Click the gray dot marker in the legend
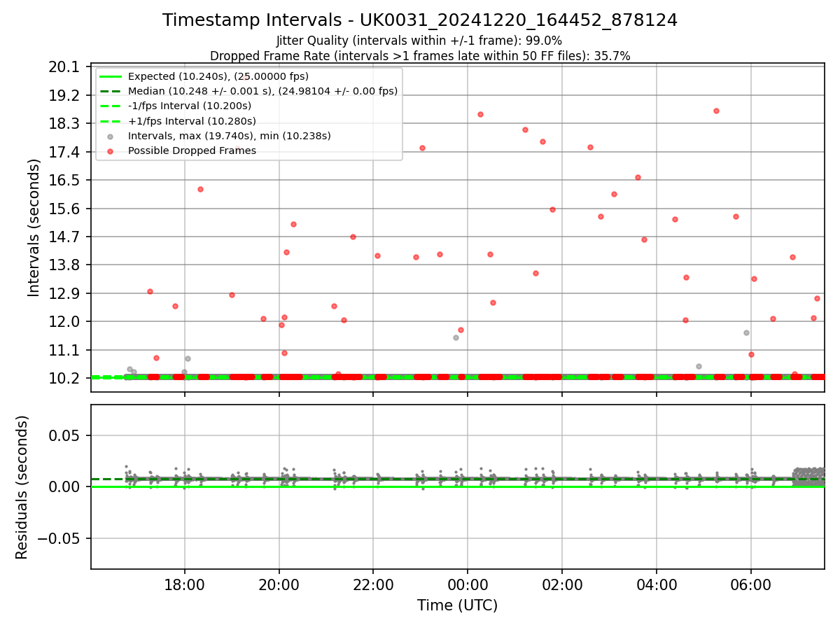This screenshot has height=630, width=840. coord(110,136)
